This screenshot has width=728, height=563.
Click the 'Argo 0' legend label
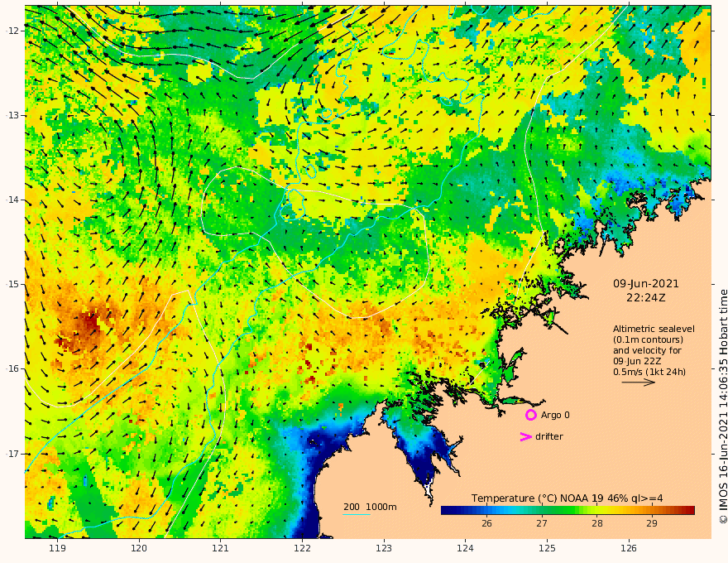pos(553,415)
